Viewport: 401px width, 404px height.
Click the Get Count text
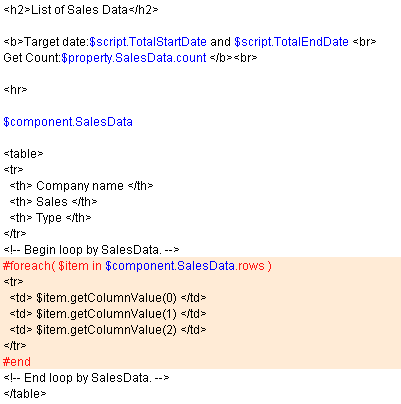pyautogui.click(x=32, y=58)
